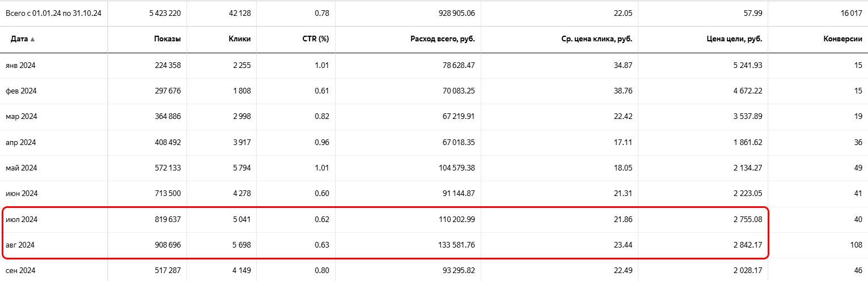Sort the table by Показы column header
Screen dimensions: 868x281
click(167, 39)
